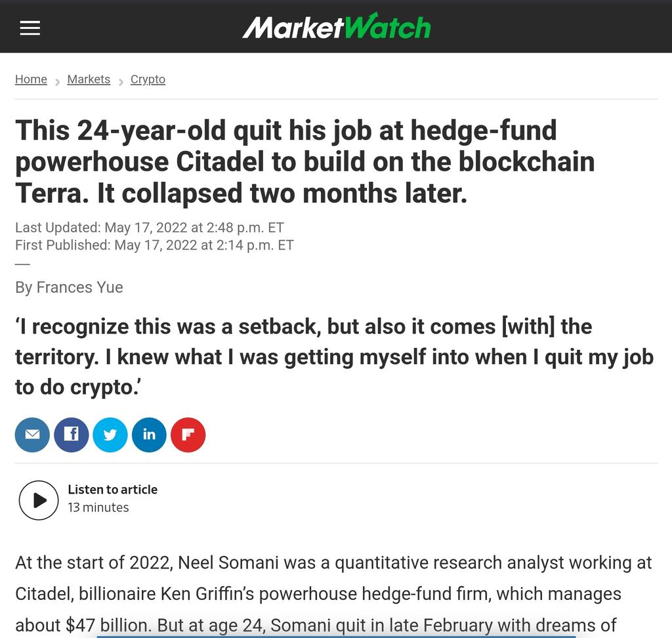Click the Last Updated timestamp

(149, 228)
